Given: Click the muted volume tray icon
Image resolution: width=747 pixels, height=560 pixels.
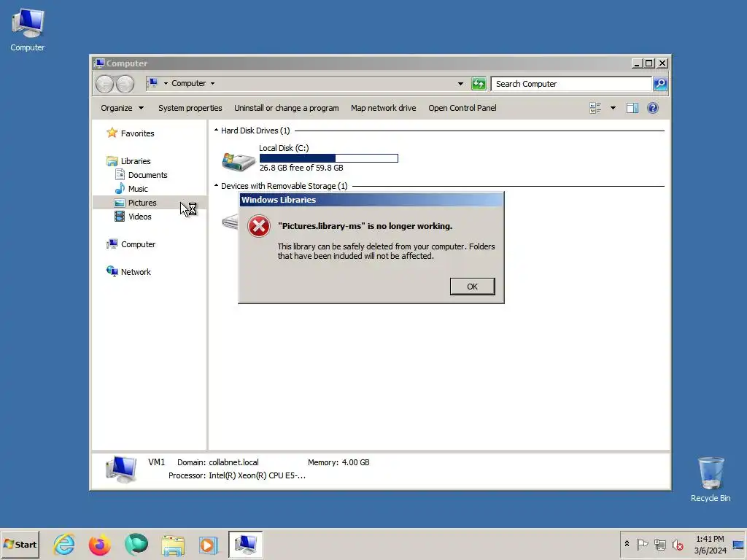Looking at the screenshot, I should click(x=677, y=544).
